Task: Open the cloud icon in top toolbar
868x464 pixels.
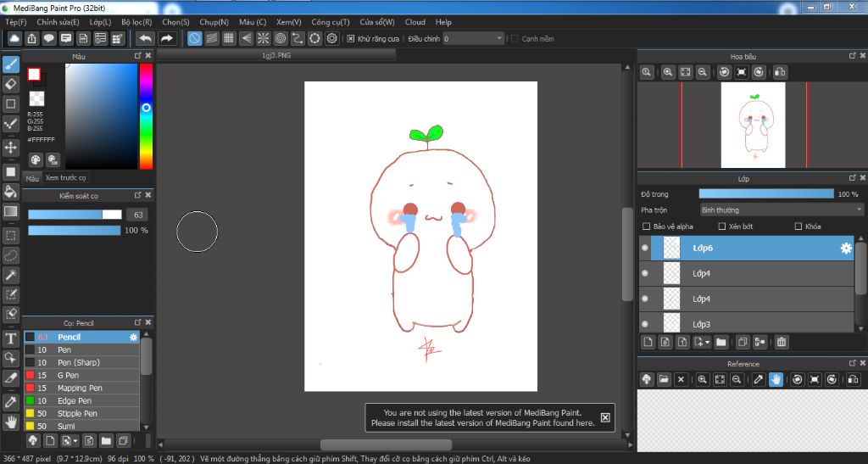Action: [14, 38]
